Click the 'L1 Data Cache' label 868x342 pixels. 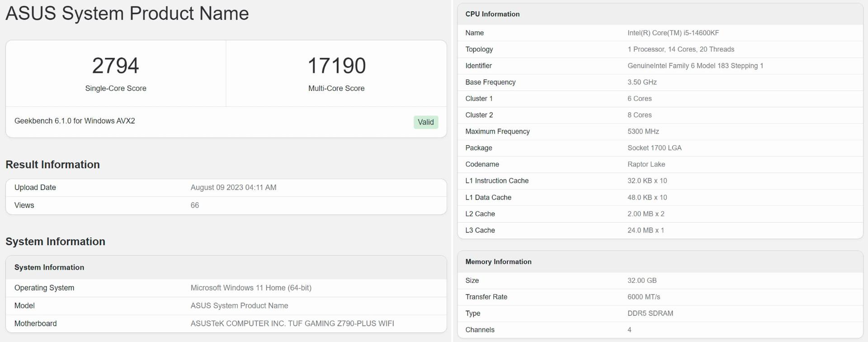pos(489,197)
